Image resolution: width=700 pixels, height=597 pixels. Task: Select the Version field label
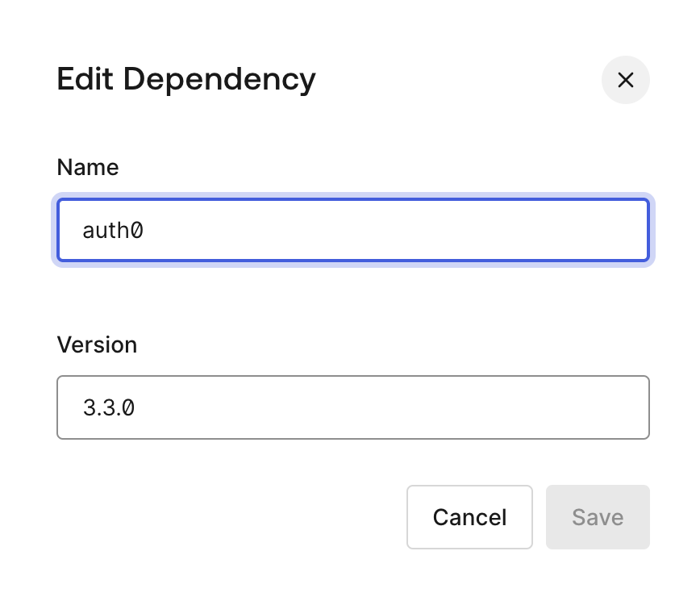tap(97, 344)
